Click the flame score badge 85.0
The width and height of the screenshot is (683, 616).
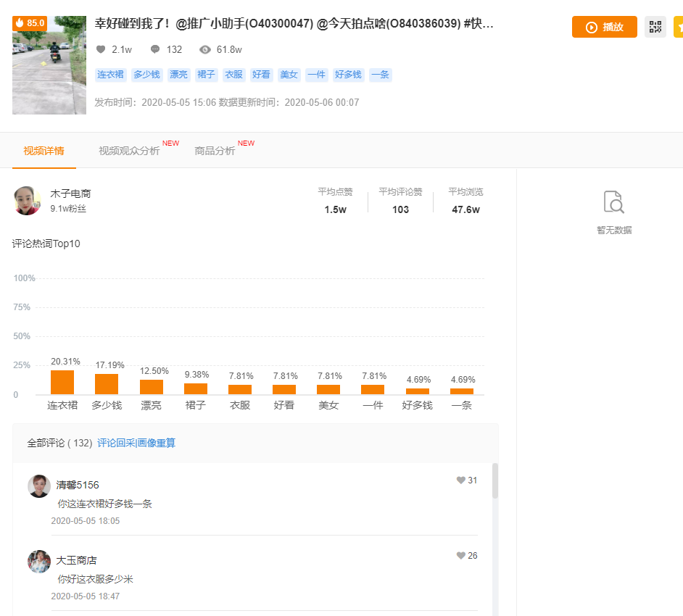[30, 23]
